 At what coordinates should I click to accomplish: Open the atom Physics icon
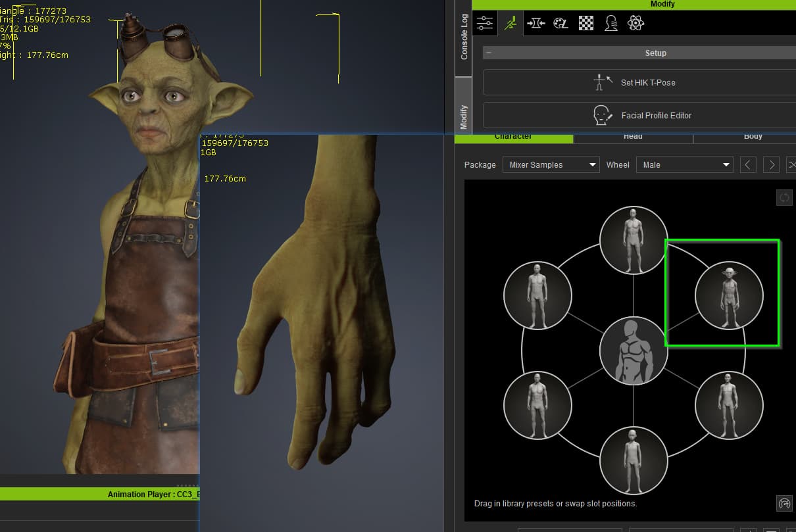click(635, 24)
